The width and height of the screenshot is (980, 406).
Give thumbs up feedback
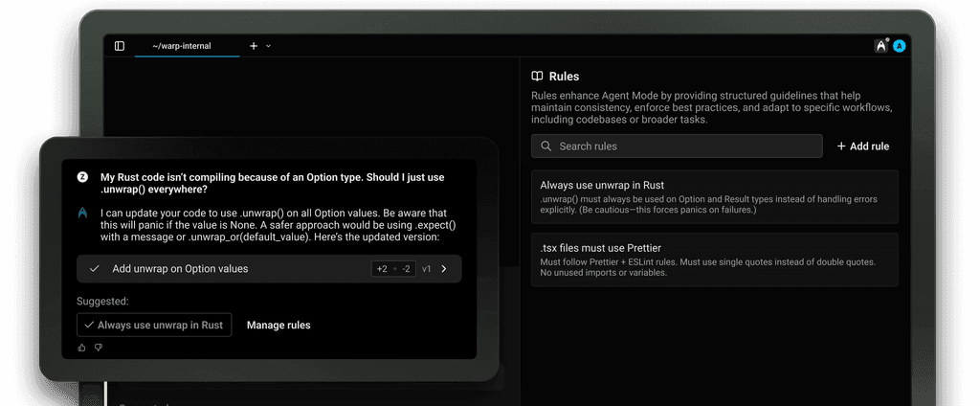point(82,348)
